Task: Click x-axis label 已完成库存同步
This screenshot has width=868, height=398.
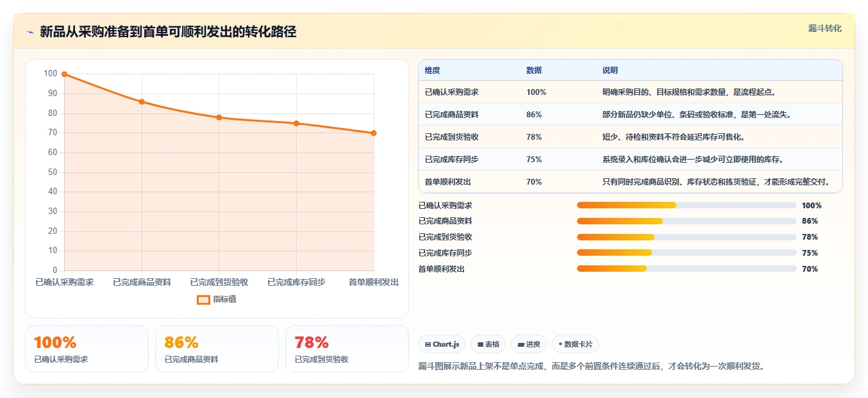Action: (296, 282)
